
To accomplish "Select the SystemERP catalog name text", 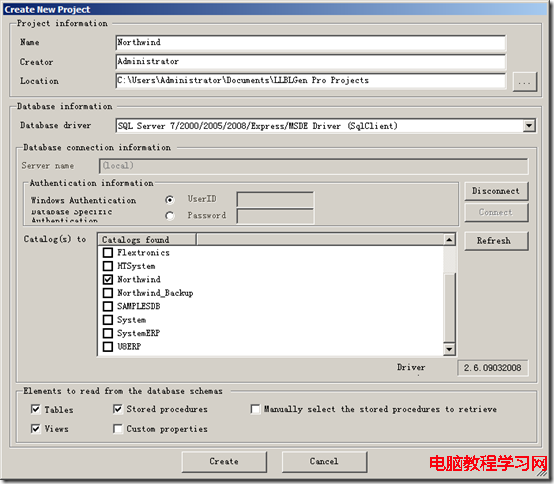I will coord(138,333).
